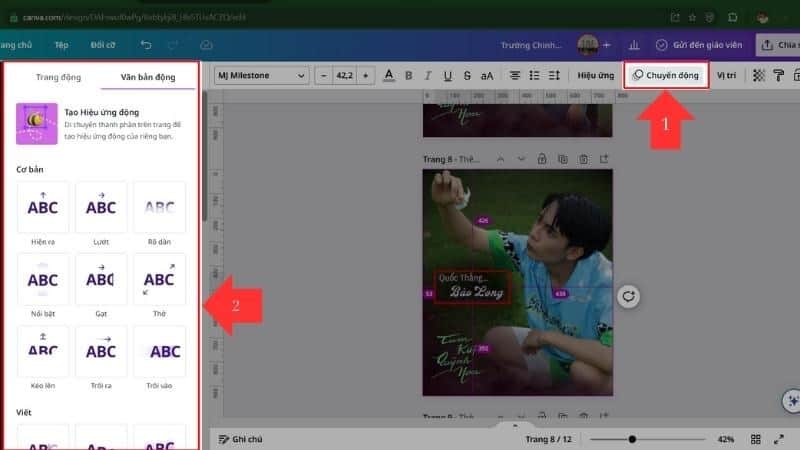This screenshot has width=800, height=450.
Task: Switch to the Trang động tab
Action: [x=58, y=77]
